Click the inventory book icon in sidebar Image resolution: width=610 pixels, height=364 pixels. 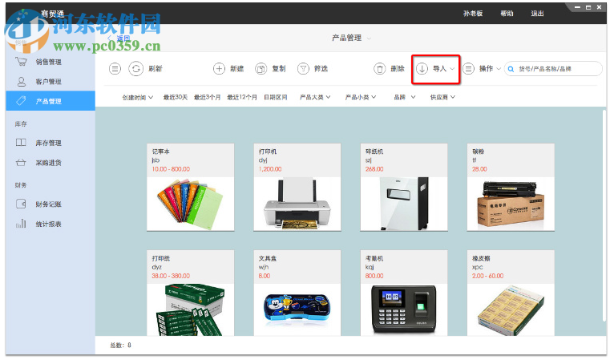coord(21,143)
